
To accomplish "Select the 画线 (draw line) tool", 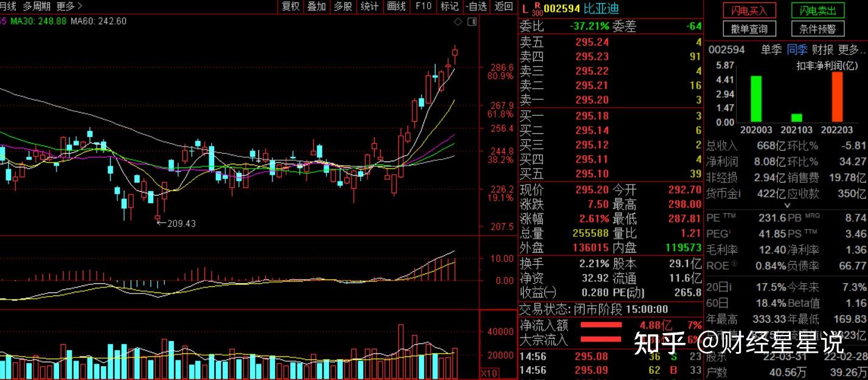I will click(x=395, y=7).
